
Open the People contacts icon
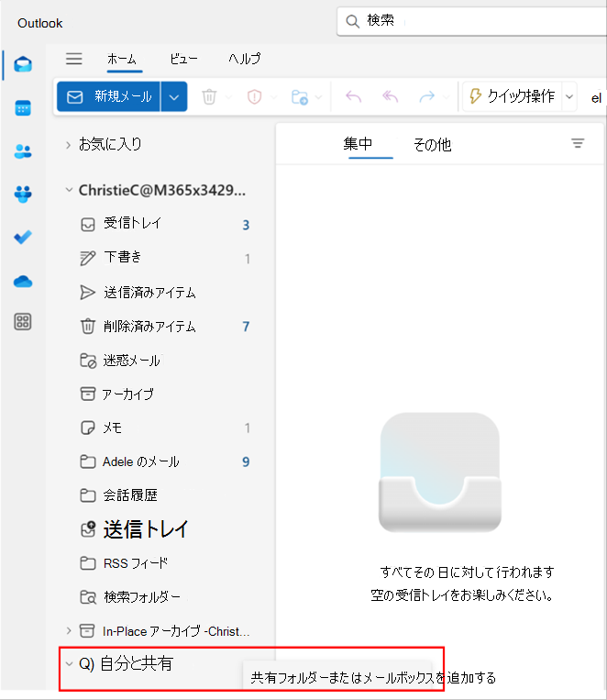(x=23, y=151)
